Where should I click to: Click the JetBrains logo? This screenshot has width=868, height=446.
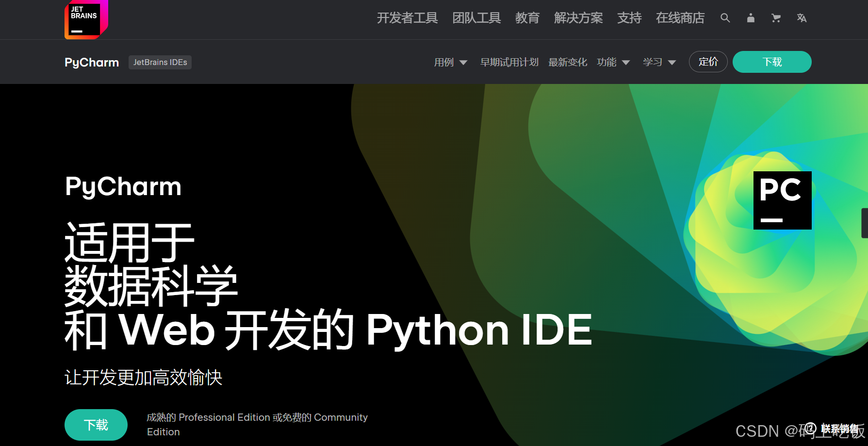[86, 19]
